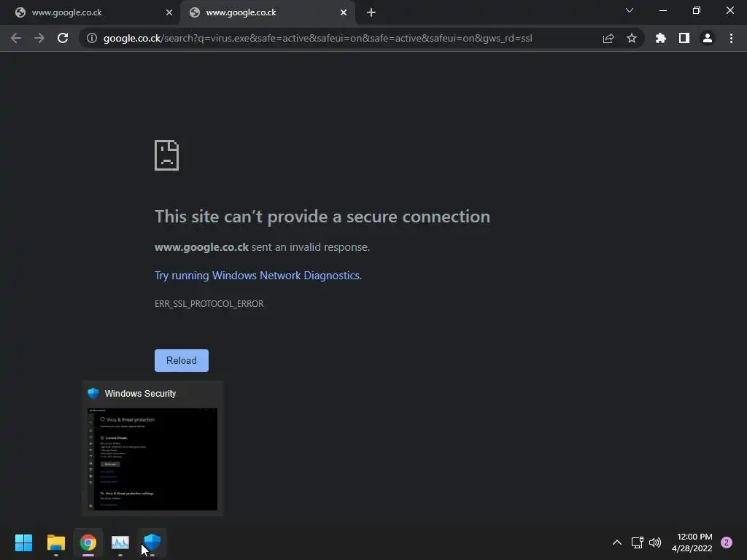Open the tab search dropdown arrow
Viewport: 747px width, 560px height.
click(x=630, y=10)
